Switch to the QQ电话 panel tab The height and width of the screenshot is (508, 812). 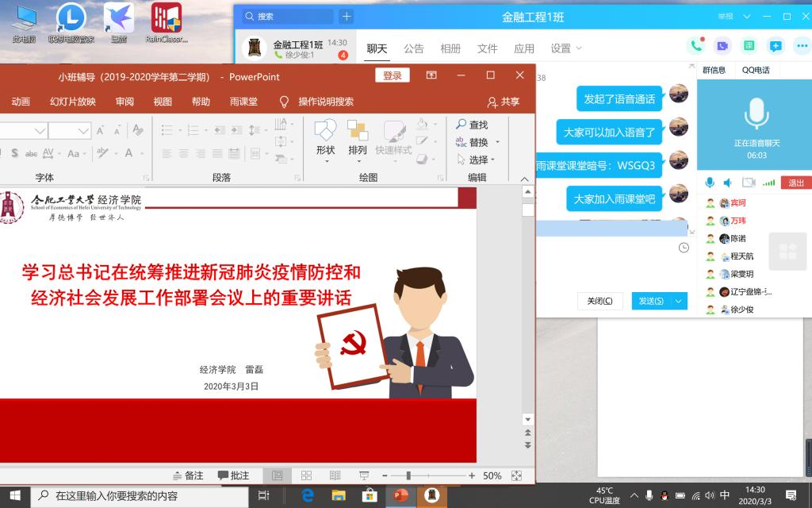[x=756, y=70]
